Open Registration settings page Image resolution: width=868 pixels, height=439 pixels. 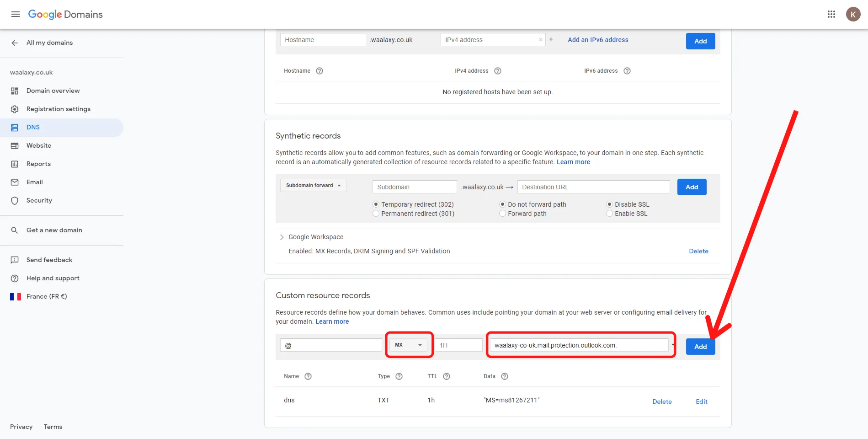[59, 109]
